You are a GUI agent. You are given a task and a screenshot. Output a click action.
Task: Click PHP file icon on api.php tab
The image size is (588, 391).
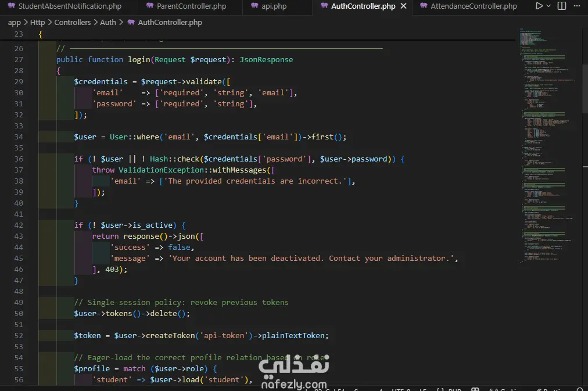coord(254,6)
